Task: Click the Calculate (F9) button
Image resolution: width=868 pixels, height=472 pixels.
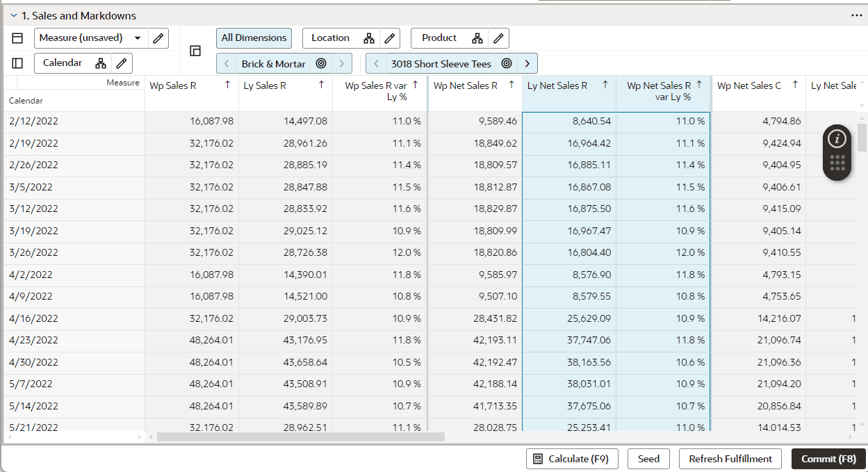Action: pyautogui.click(x=571, y=459)
